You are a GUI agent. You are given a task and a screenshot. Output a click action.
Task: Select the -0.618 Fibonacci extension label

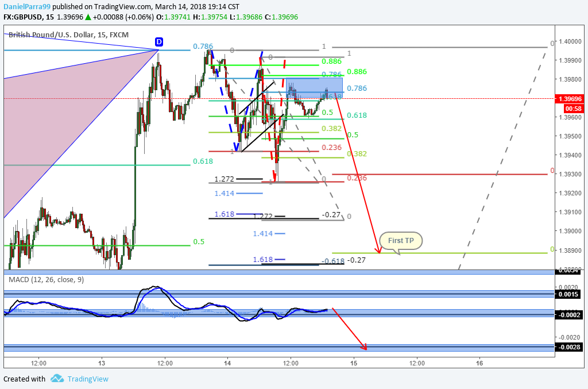[333, 261]
